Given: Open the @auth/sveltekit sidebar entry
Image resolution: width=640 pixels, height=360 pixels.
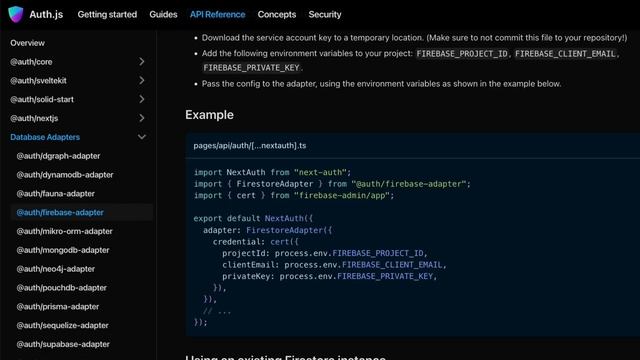Looking at the screenshot, I should [x=38, y=80].
